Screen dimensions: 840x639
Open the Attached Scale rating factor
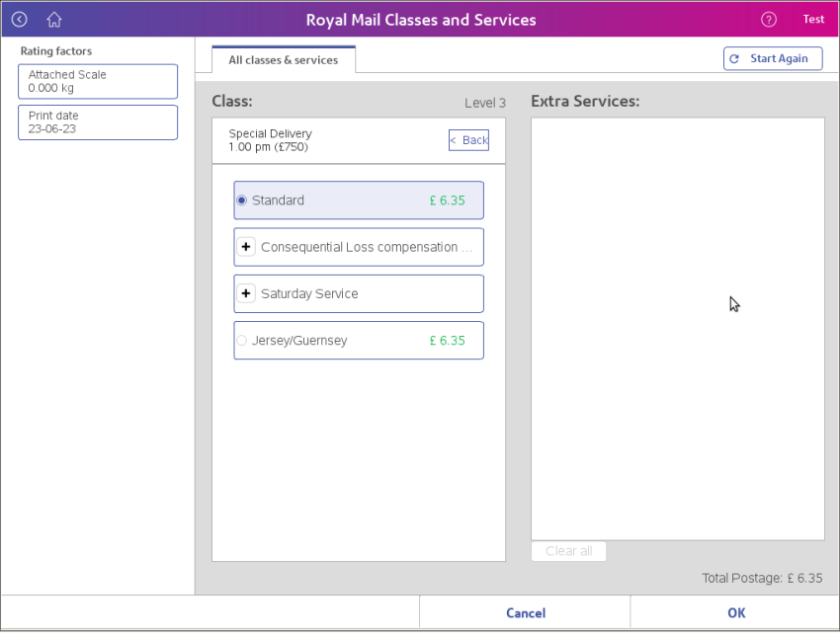tap(98, 81)
